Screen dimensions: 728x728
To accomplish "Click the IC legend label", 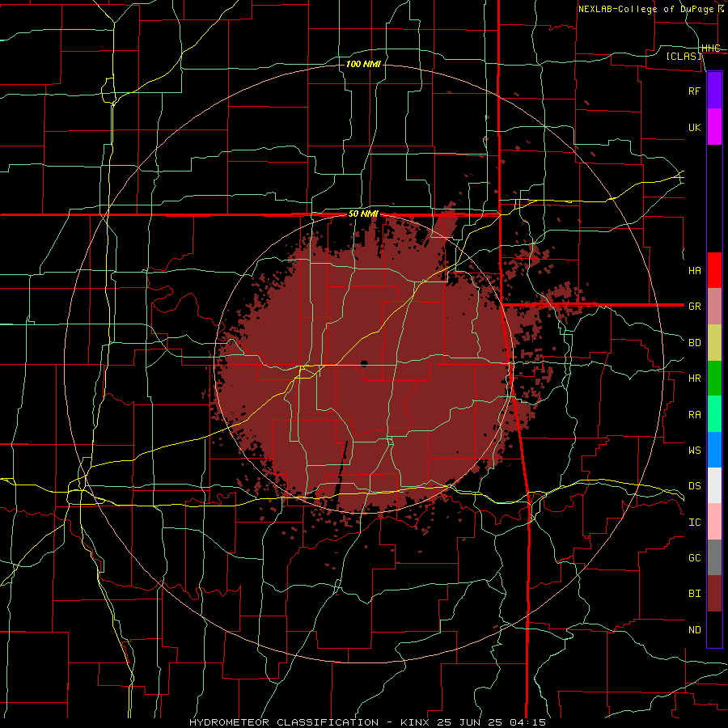I will pos(694,522).
